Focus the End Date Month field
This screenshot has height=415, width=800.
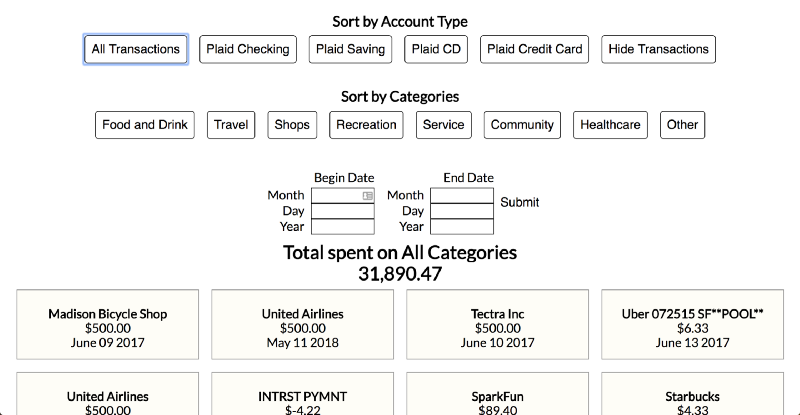coord(461,196)
